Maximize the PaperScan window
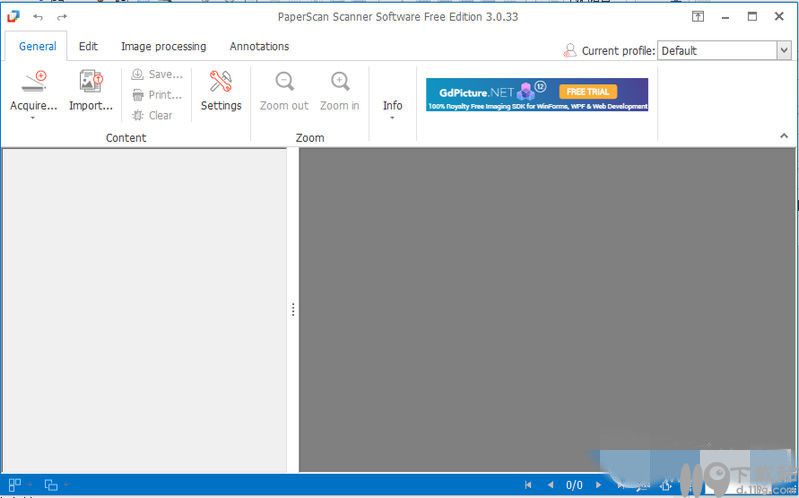Screen dimensions: 799x498 [752, 16]
